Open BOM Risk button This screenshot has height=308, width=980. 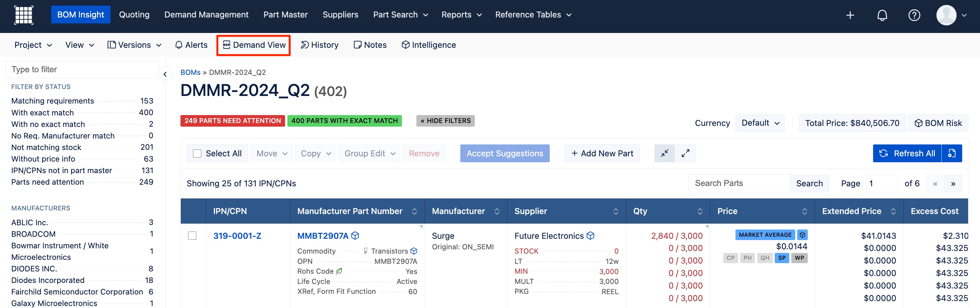[938, 123]
